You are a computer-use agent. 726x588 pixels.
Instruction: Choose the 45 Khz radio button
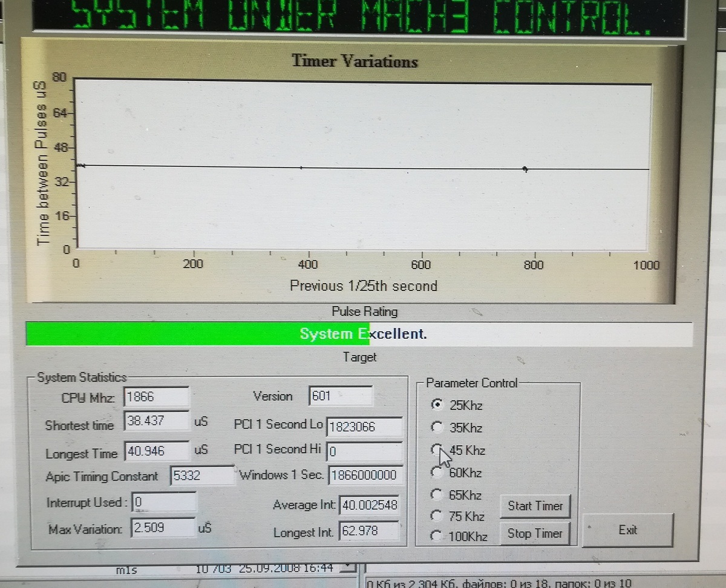click(437, 449)
